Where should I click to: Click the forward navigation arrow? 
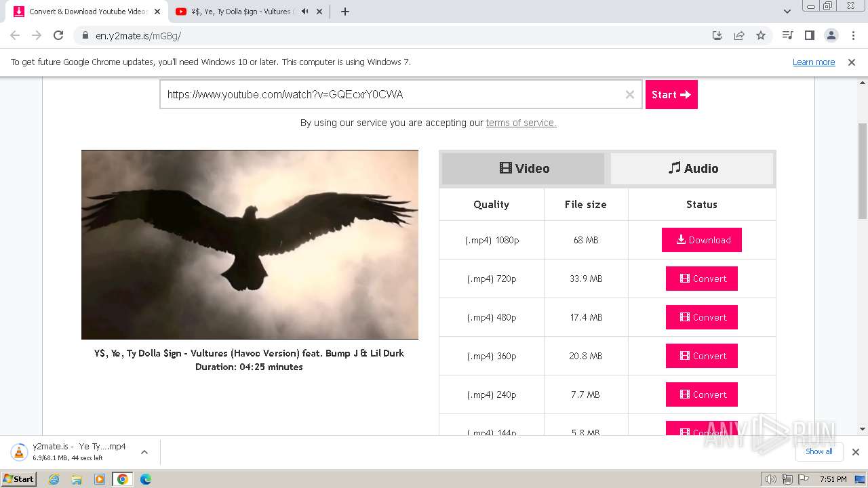37,36
